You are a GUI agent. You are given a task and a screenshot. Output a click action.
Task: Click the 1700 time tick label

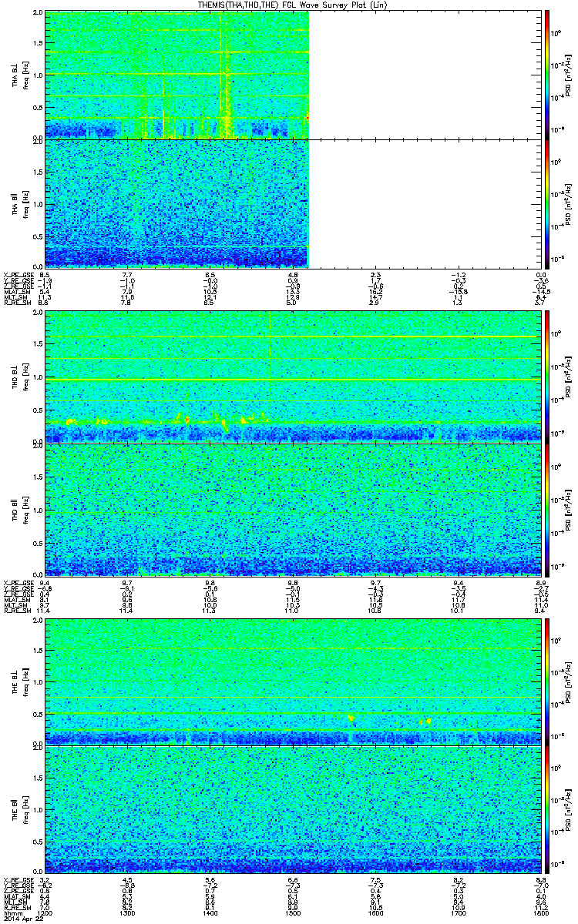pos(459,912)
